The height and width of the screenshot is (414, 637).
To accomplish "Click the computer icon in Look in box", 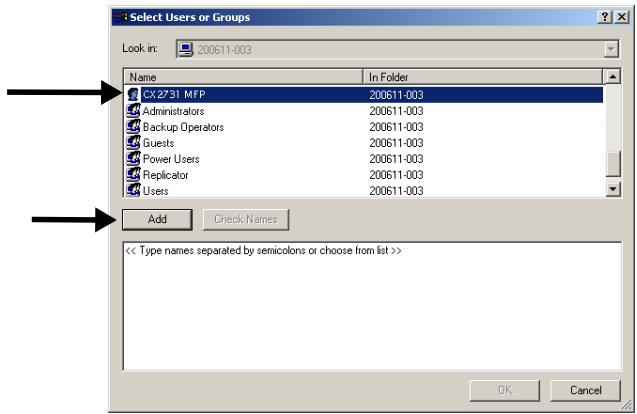I will coord(187,49).
